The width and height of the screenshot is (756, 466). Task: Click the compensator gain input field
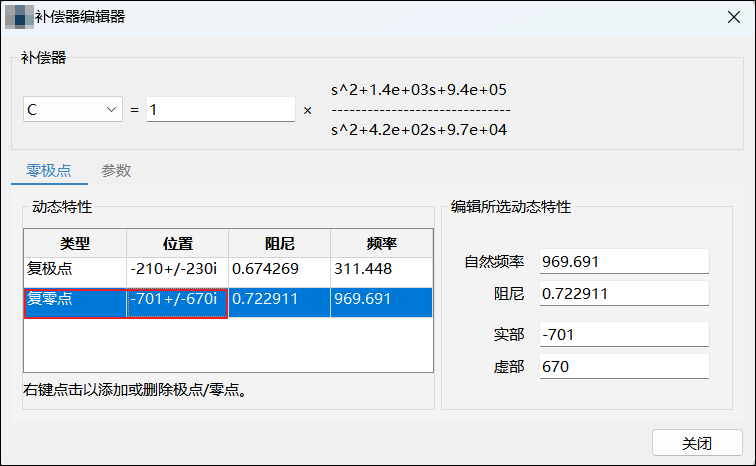pyautogui.click(x=220, y=110)
